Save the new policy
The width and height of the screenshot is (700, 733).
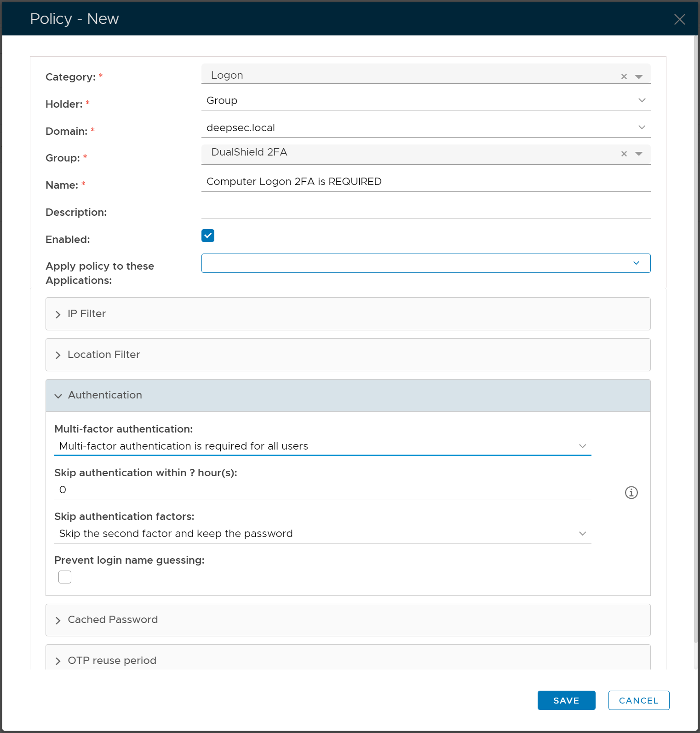566,700
